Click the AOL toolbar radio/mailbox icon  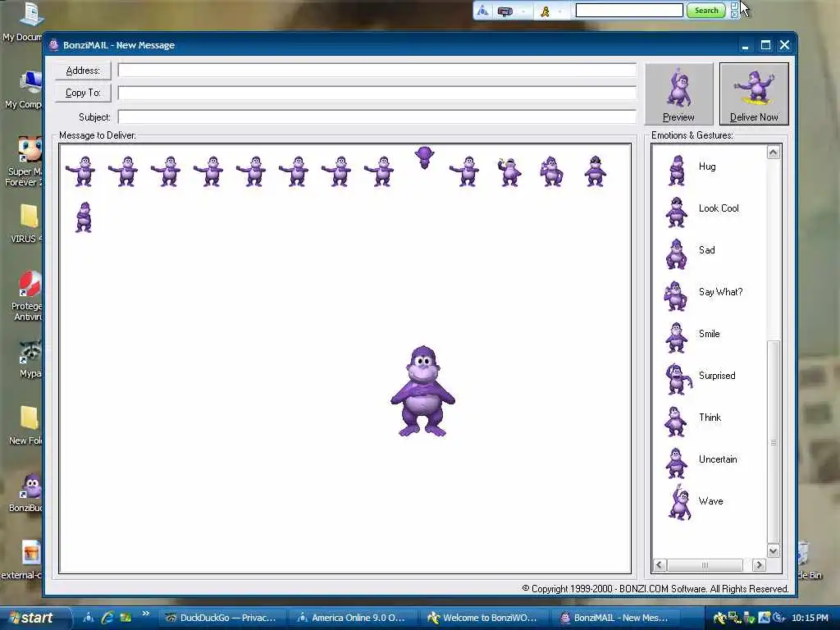(505, 11)
